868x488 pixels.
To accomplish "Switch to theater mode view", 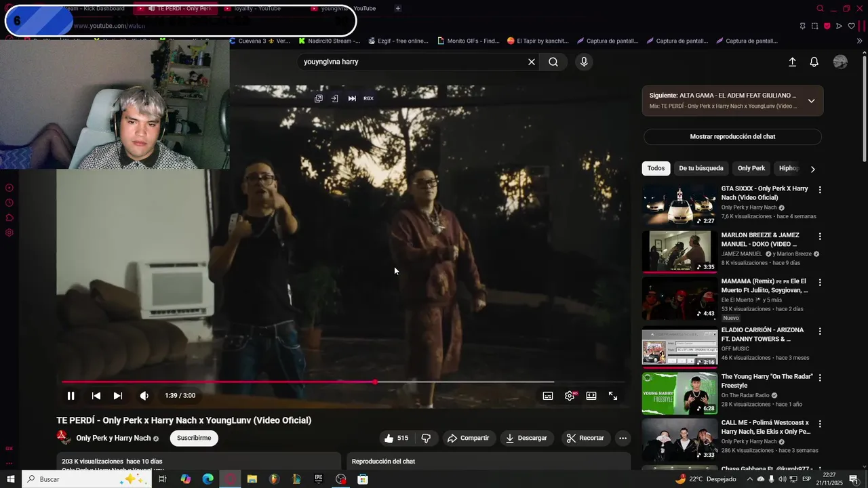I will pos(591,396).
